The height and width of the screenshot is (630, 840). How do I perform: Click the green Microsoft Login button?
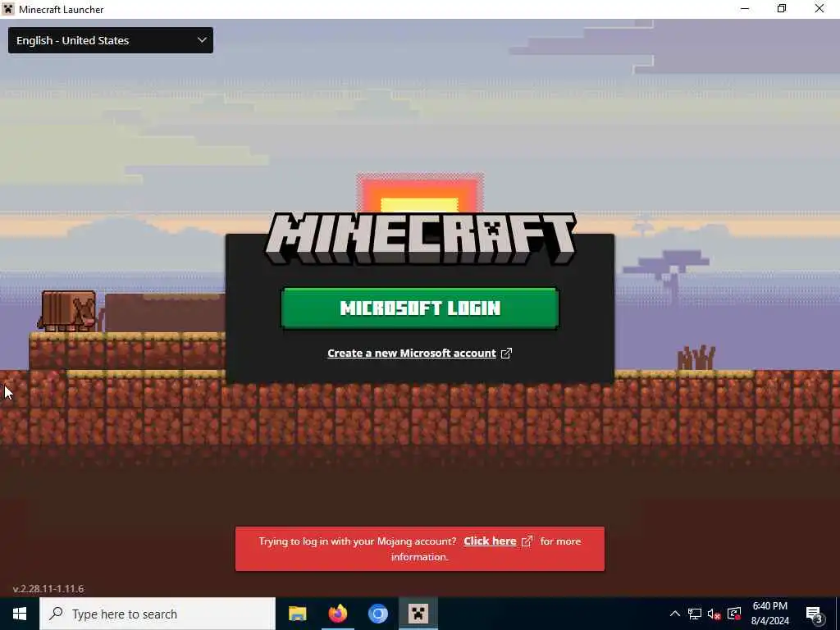(420, 308)
